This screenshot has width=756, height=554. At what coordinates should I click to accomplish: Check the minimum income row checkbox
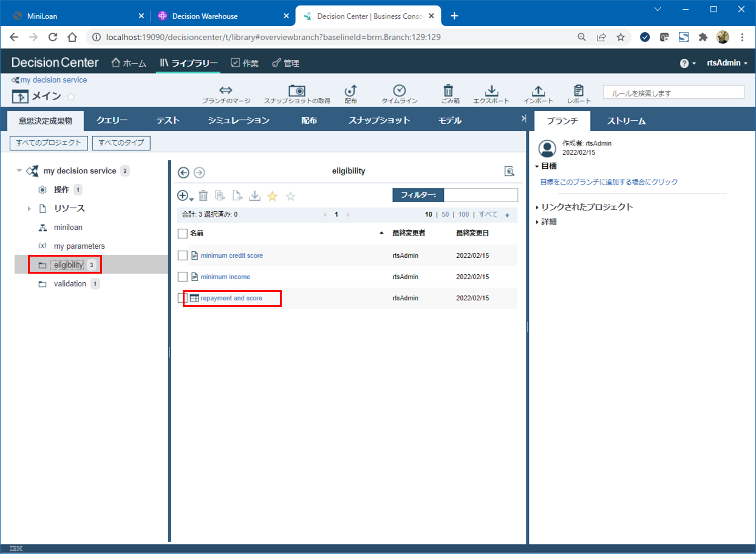click(182, 277)
